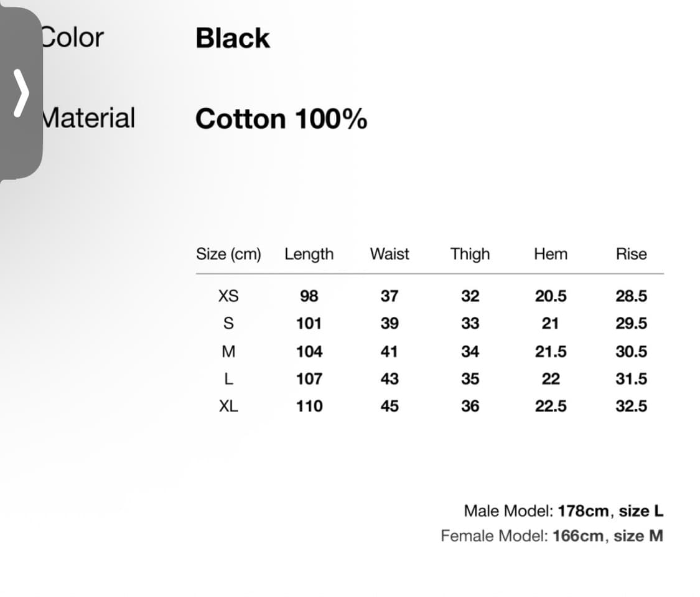
Task: Click the 28.5 rise value for XS
Action: (631, 296)
